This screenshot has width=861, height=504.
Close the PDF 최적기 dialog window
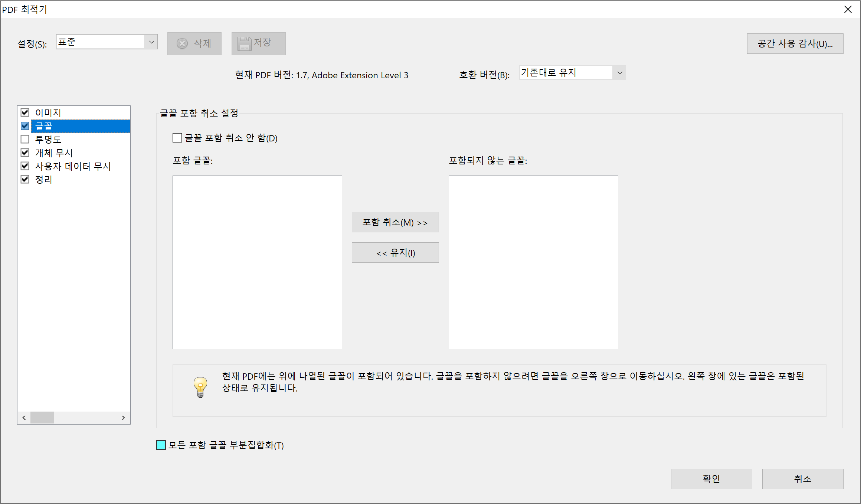click(x=848, y=9)
